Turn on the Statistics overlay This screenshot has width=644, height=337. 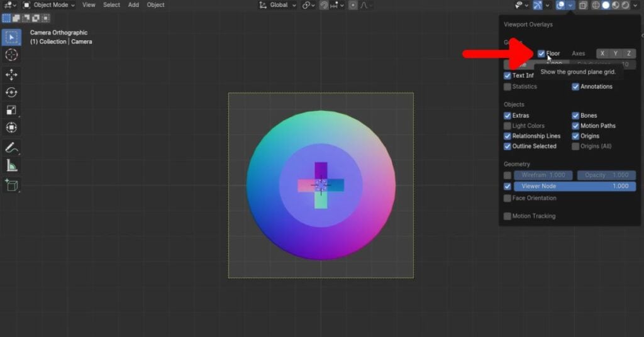click(508, 87)
